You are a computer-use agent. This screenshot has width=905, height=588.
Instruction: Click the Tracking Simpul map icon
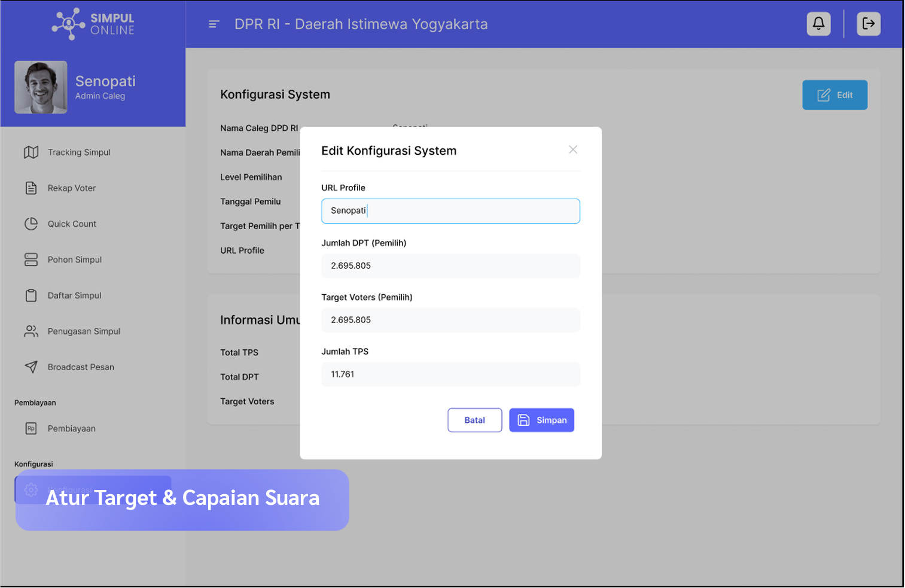click(x=31, y=153)
